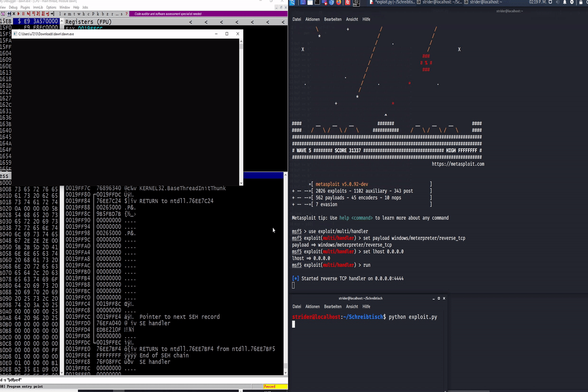
Task: Click the Go to address toolbar icon
Action: pos(52,14)
